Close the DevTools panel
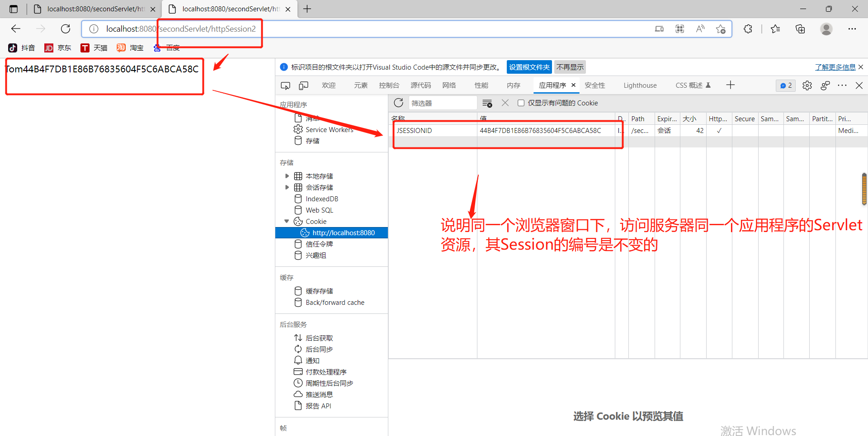The width and height of the screenshot is (868, 436). [x=859, y=85]
